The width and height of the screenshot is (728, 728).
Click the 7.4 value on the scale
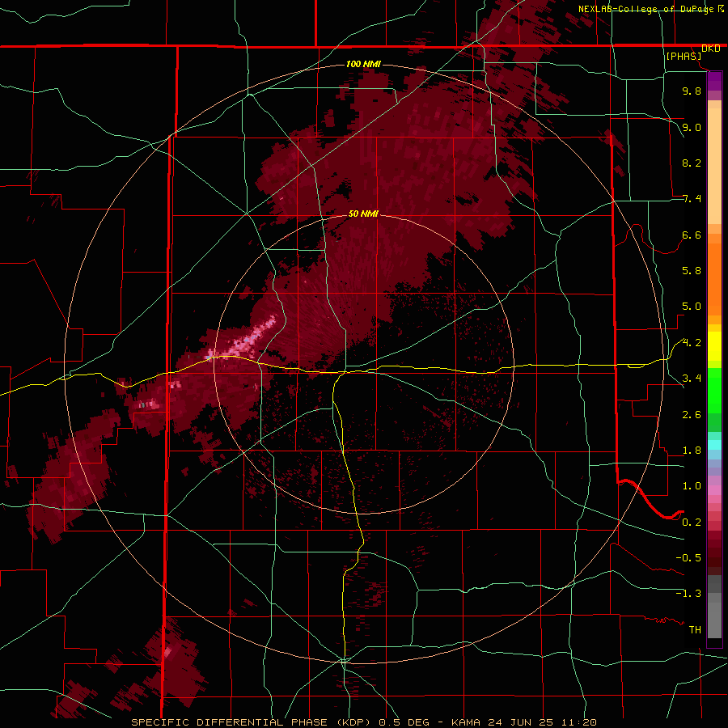pyautogui.click(x=692, y=199)
